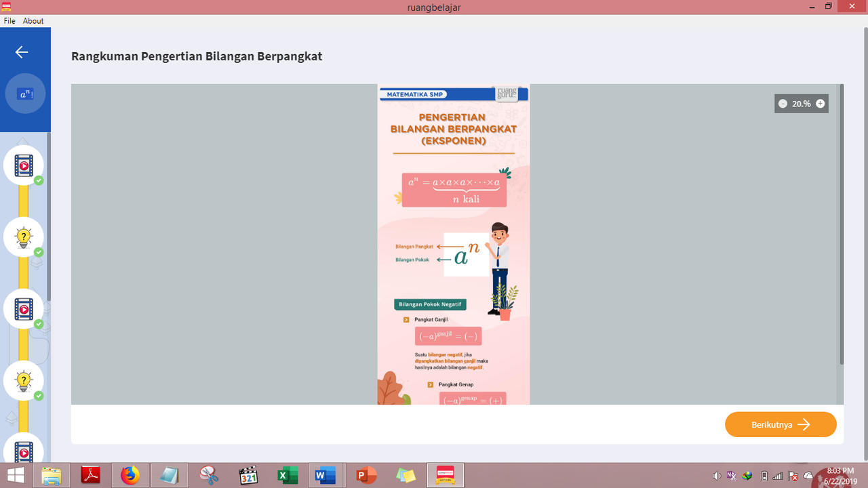This screenshot has height=488, width=868.
Task: Select the second video play icon in sidebar
Action: pyautogui.click(x=23, y=308)
